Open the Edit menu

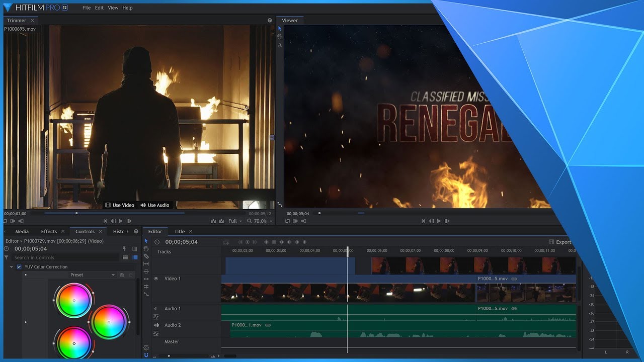pos(99,8)
